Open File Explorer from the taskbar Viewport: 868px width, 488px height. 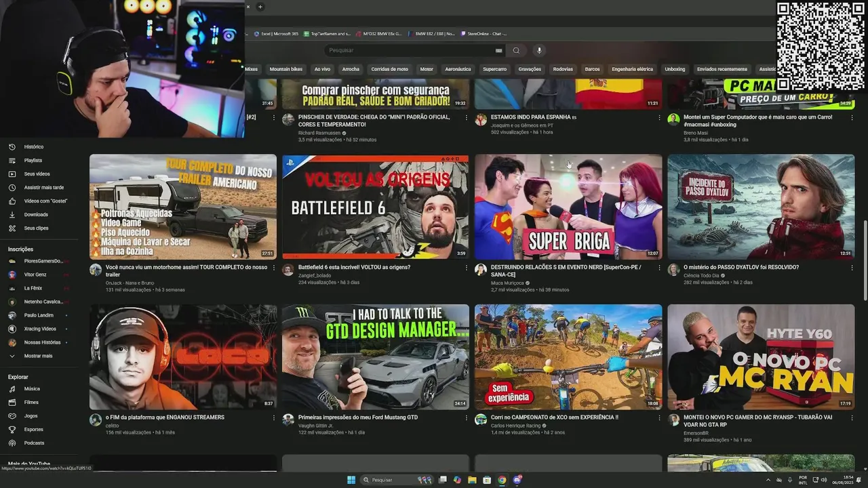click(472, 480)
